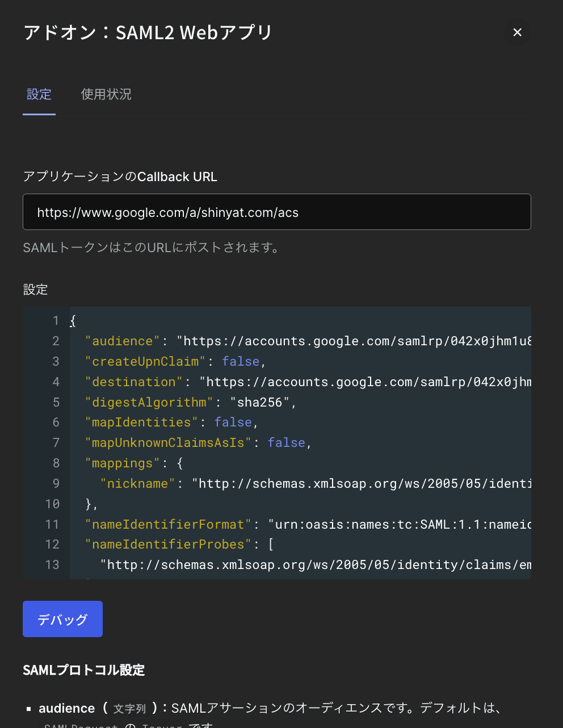Select the 設定 tab

click(39, 94)
